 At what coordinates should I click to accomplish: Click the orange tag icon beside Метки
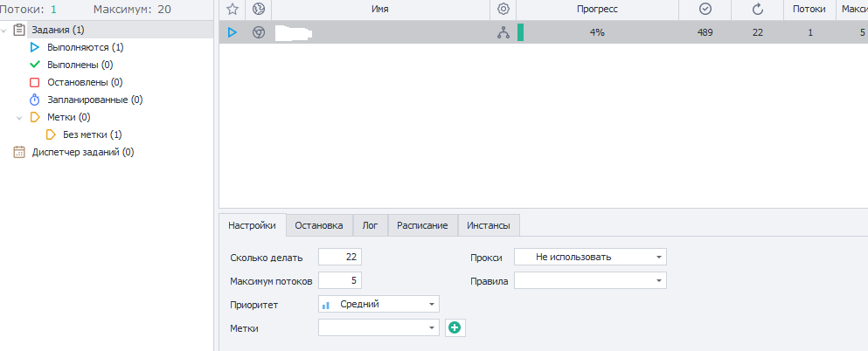[35, 117]
